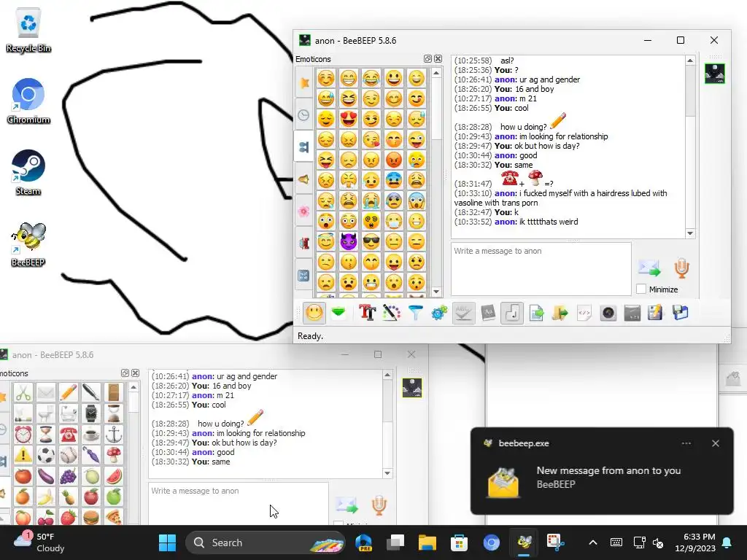Open the chat font (TT) settings

coord(368,313)
